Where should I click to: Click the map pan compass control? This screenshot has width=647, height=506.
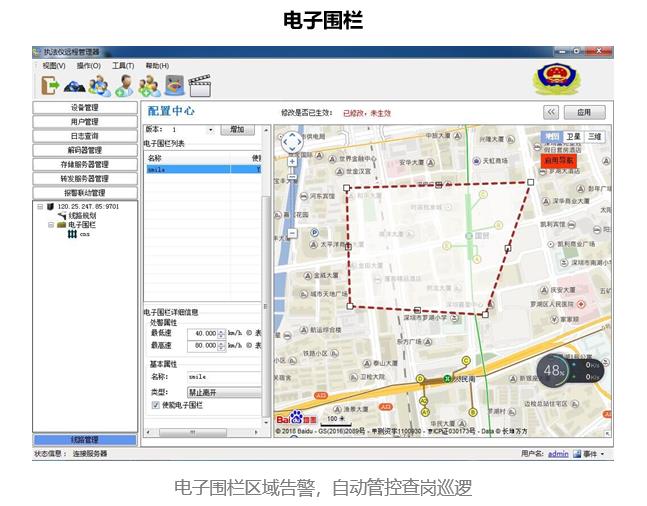(x=291, y=141)
